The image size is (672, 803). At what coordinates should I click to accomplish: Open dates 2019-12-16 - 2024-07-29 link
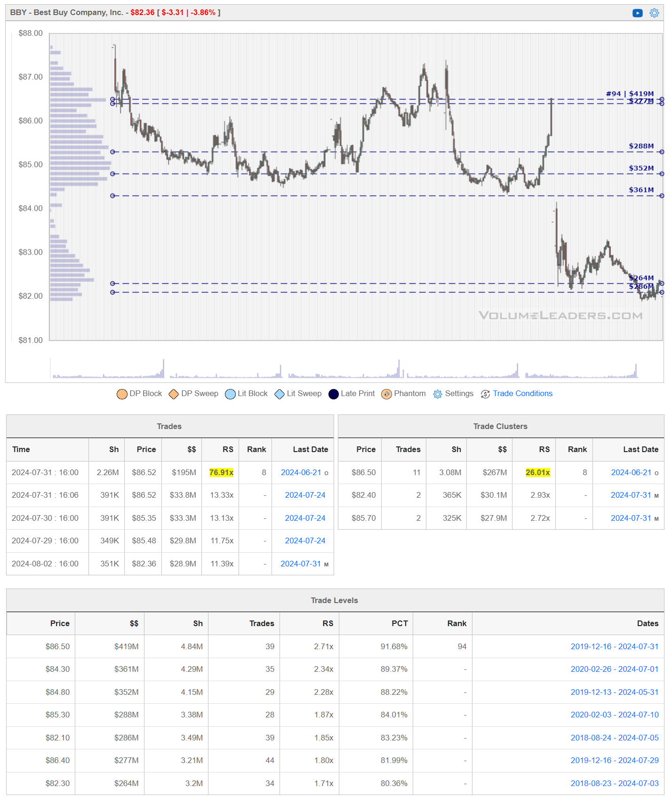pyautogui.click(x=615, y=760)
